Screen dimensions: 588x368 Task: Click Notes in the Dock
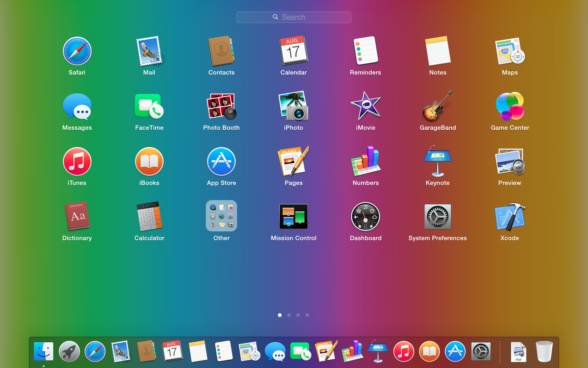(x=198, y=352)
